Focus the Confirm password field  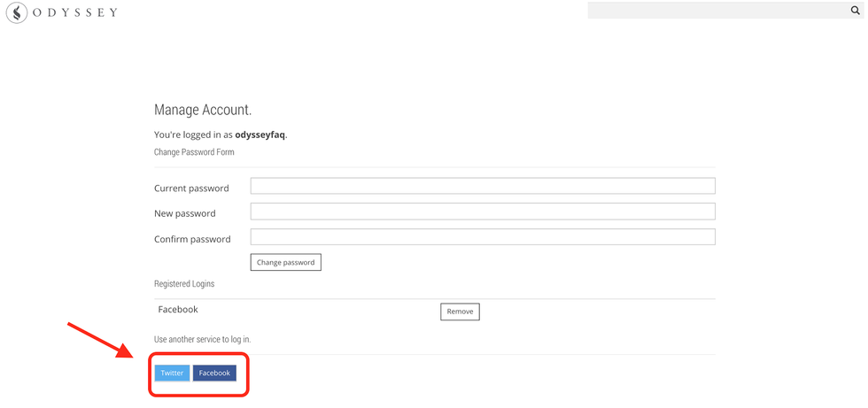click(x=482, y=237)
